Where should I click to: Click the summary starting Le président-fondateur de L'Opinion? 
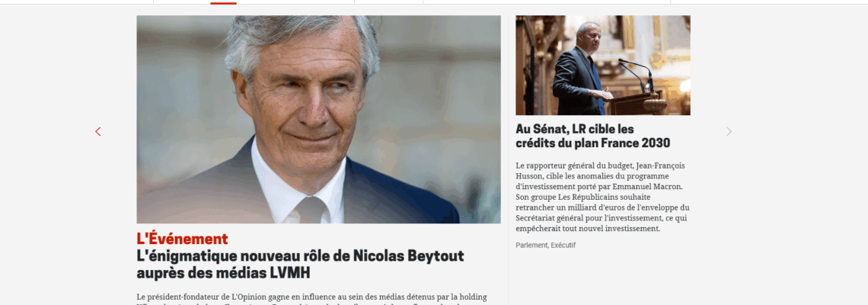pos(311,298)
